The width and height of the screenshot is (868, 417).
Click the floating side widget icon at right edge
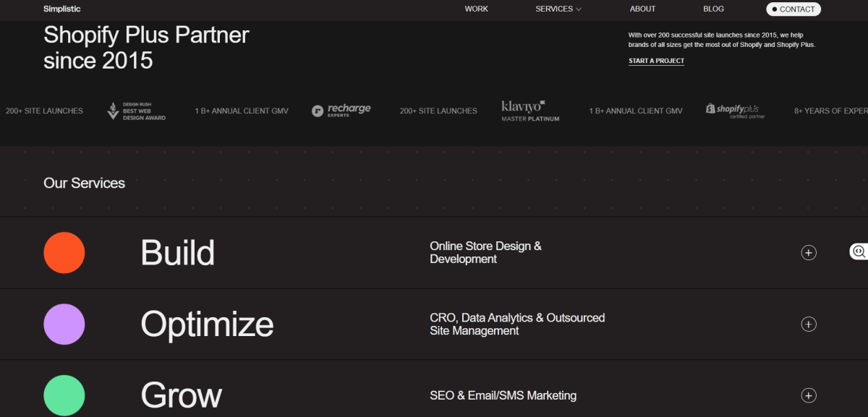pos(859,251)
